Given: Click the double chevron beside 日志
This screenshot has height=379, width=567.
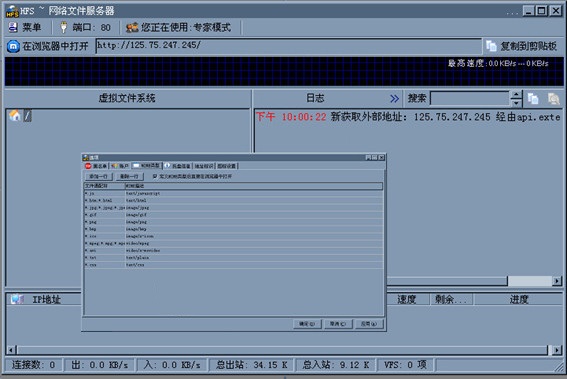Looking at the screenshot, I should coord(395,98).
